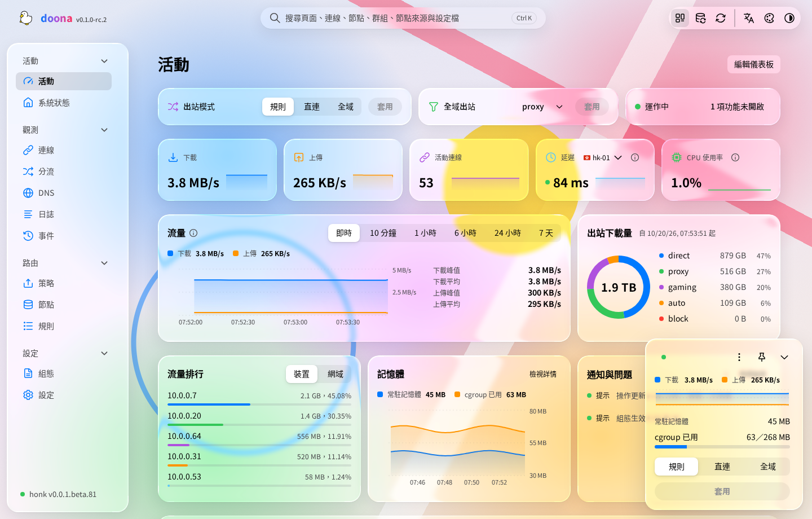Open the dashboard layout icon in top toolbar
The image size is (812, 519).
(x=680, y=18)
